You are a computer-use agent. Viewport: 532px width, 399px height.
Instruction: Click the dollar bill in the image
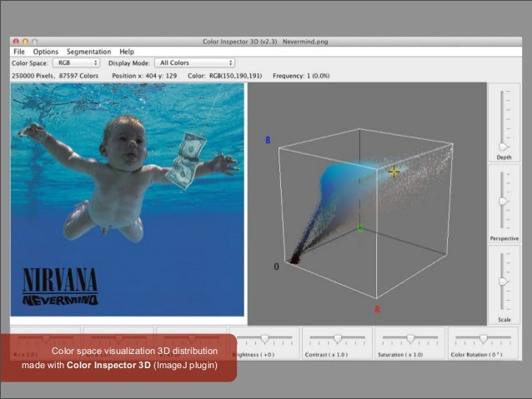tap(186, 161)
